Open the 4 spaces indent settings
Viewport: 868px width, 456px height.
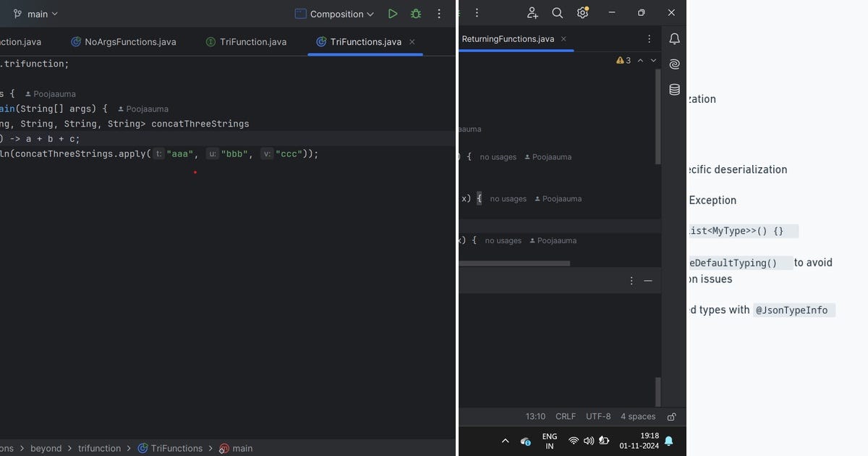point(638,416)
